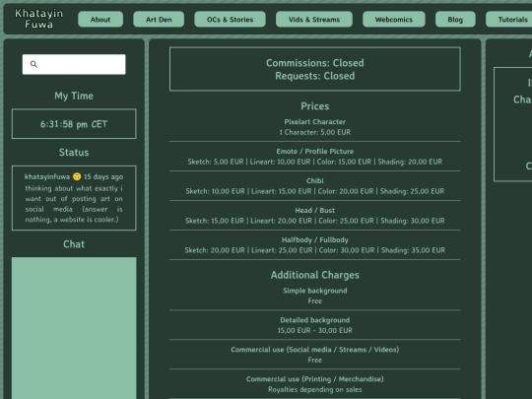
Task: Click '15,00 EUR - 30,00 EUR' price line
Action: (315, 330)
